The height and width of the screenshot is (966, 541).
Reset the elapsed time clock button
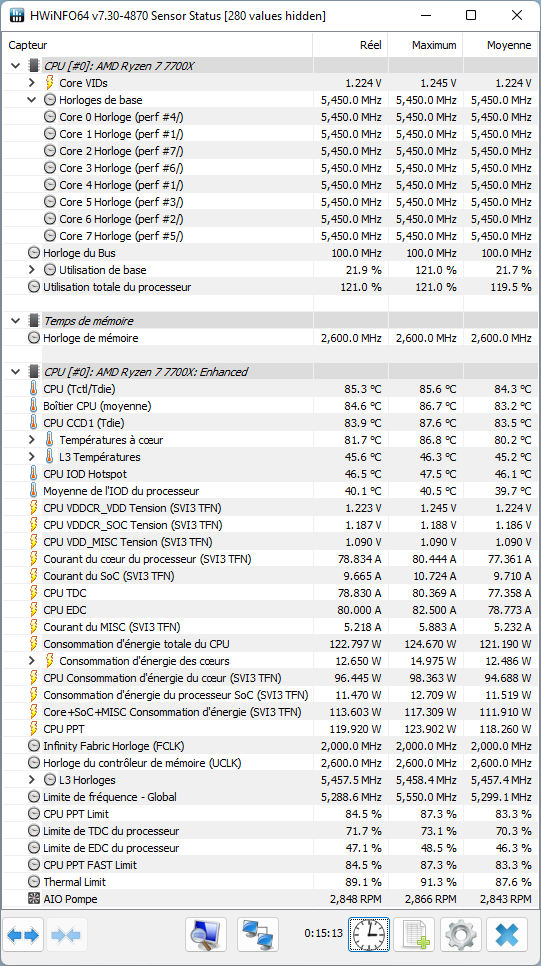[x=369, y=935]
